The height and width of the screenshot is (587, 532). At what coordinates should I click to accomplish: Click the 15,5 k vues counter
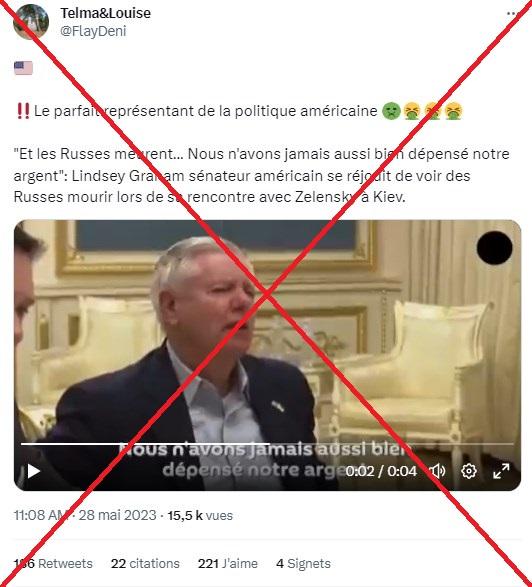click(x=200, y=515)
